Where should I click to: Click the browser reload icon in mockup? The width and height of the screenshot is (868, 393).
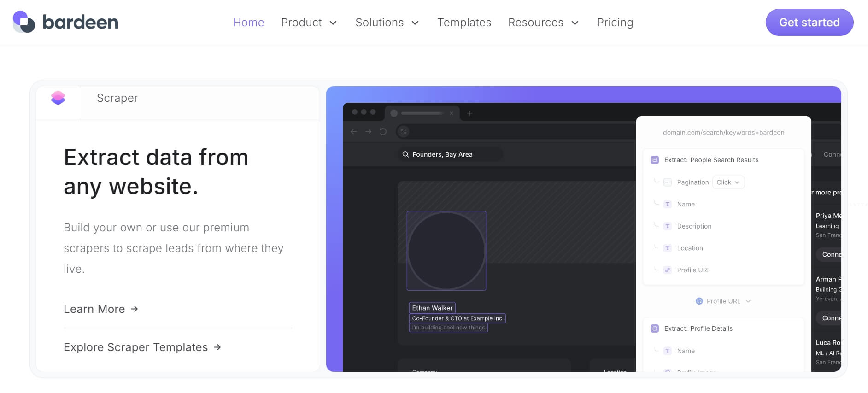click(x=383, y=132)
